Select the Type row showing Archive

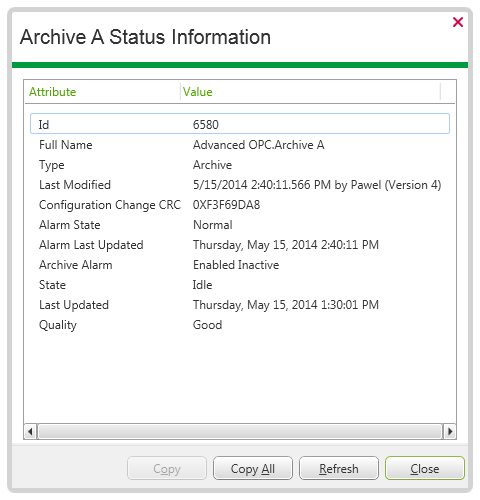point(240,165)
